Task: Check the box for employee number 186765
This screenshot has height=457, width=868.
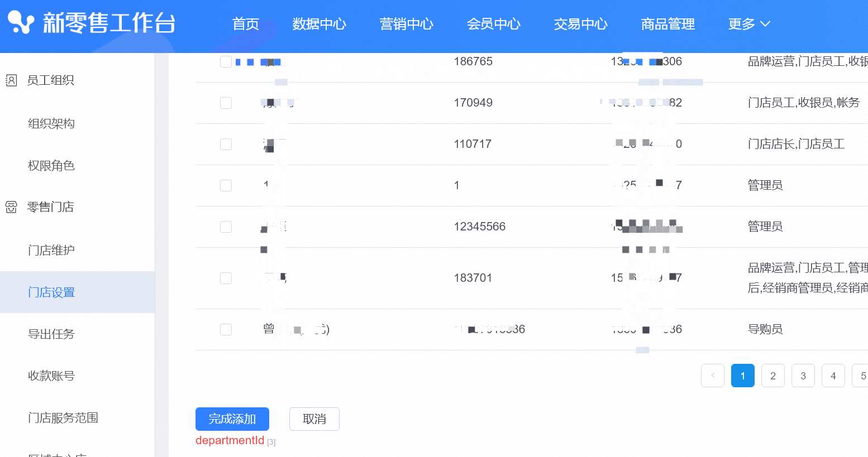Action: 226,62
